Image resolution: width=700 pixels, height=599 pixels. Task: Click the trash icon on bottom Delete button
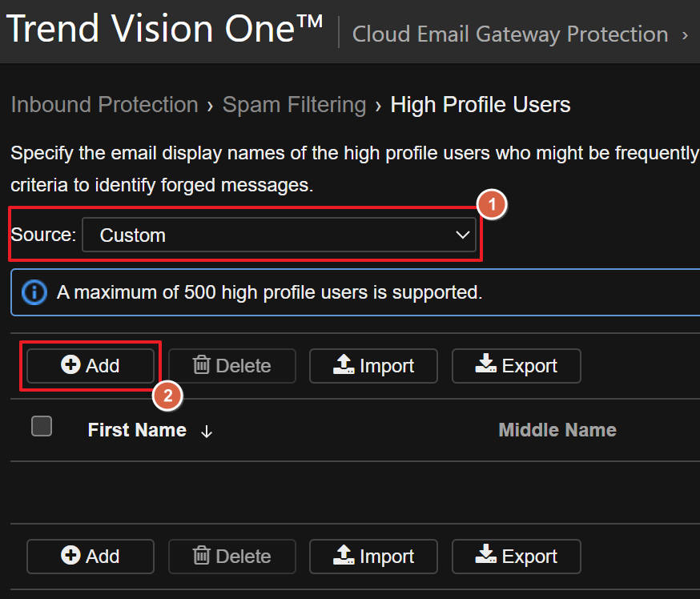202,556
